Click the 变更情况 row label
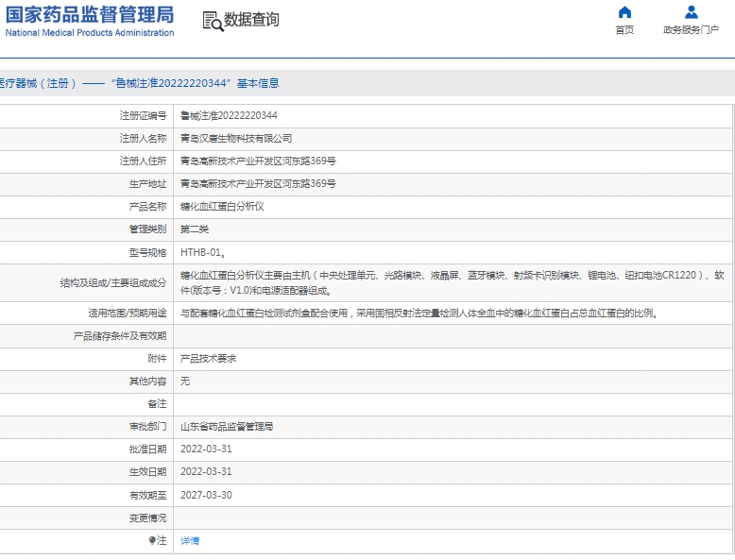Image resolution: width=735 pixels, height=560 pixels. tap(147, 518)
